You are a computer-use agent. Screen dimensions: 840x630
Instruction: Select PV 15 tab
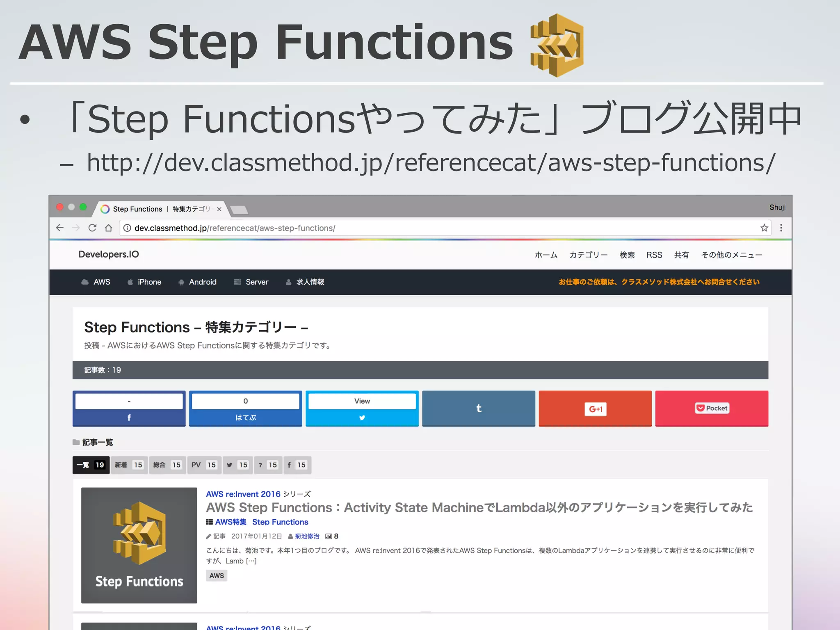(x=204, y=465)
